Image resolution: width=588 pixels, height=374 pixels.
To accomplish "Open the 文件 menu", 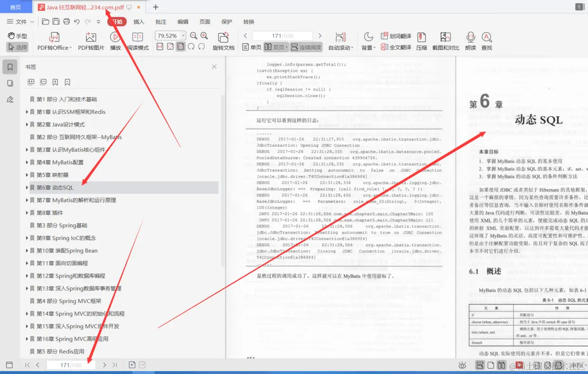I will tap(21, 22).
